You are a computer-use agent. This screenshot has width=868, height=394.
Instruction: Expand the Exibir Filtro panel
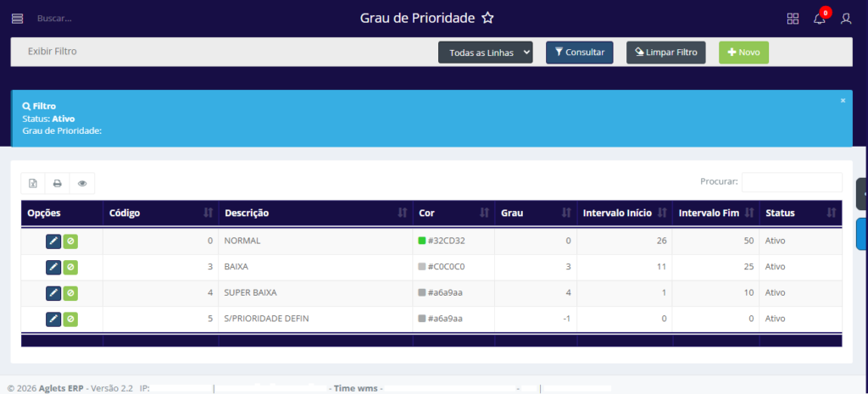pyautogui.click(x=53, y=52)
